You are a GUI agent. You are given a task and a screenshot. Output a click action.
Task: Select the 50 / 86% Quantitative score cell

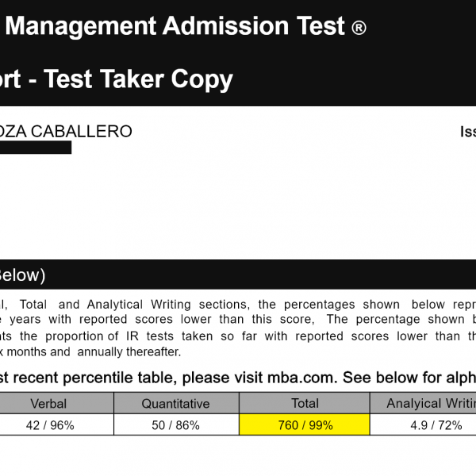[x=176, y=424]
